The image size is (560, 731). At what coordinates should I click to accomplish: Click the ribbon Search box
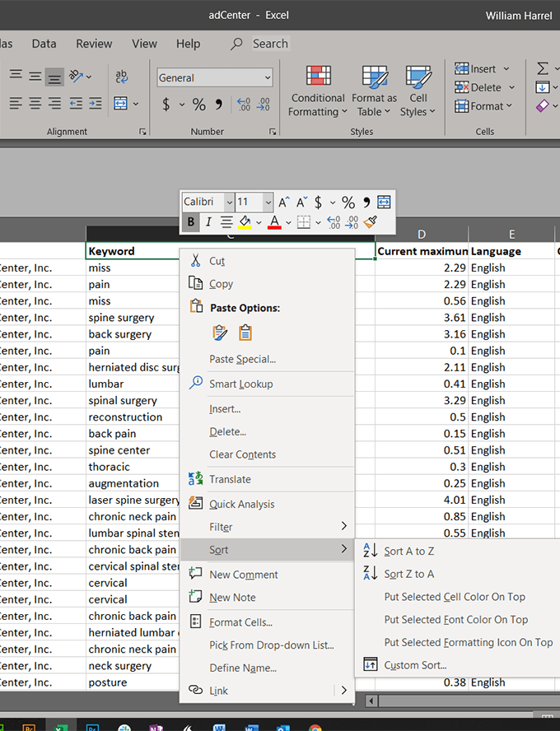269,44
